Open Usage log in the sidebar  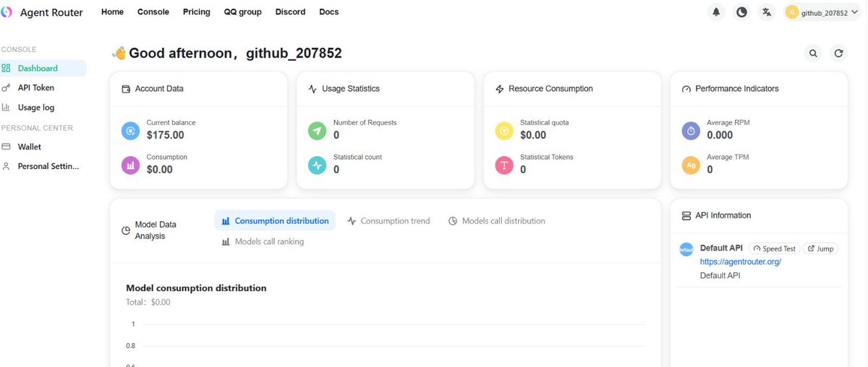tap(43, 108)
